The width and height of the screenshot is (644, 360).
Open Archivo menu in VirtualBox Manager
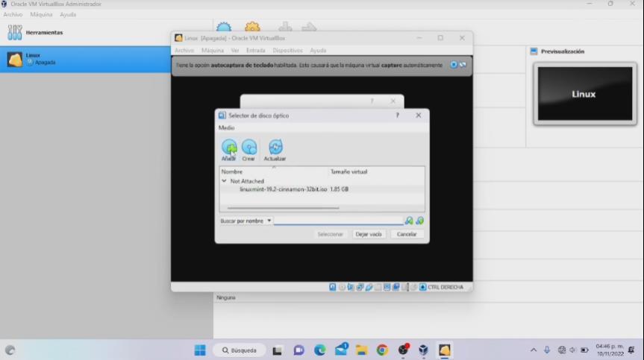point(13,14)
